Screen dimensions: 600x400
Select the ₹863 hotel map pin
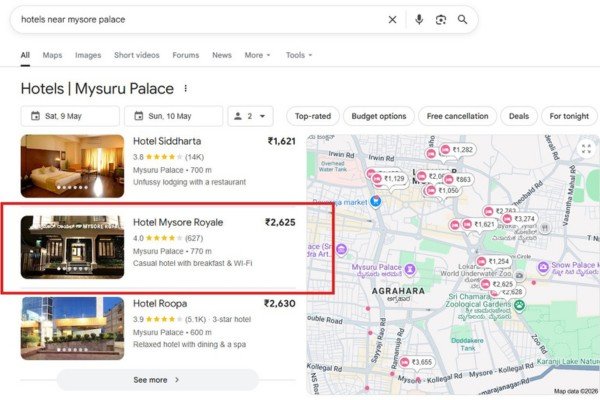(x=458, y=180)
